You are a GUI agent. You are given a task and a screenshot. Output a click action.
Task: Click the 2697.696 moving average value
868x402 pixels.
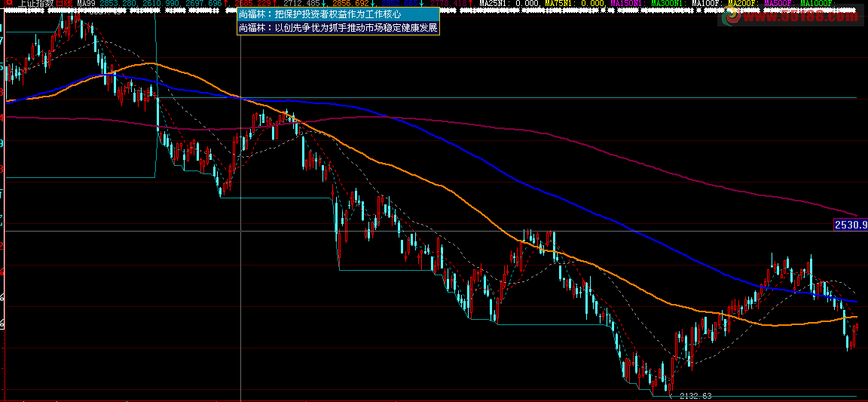pos(203,3)
